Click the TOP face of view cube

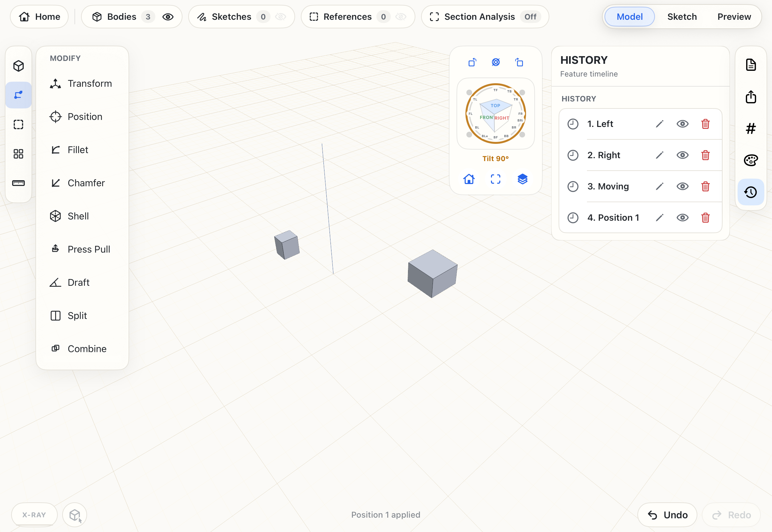[495, 105]
